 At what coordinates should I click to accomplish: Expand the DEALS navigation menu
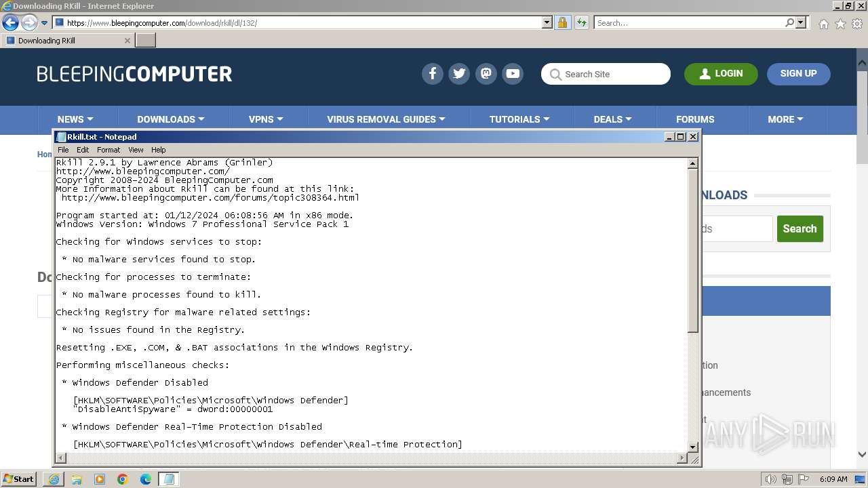pyautogui.click(x=612, y=119)
